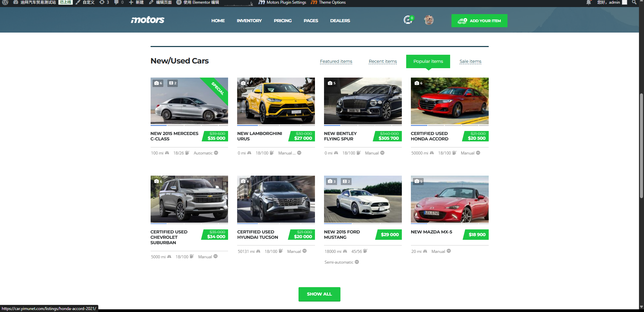The image size is (644, 312).
Task: Click 编辑页面 edit page link
Action: pyautogui.click(x=160, y=2)
